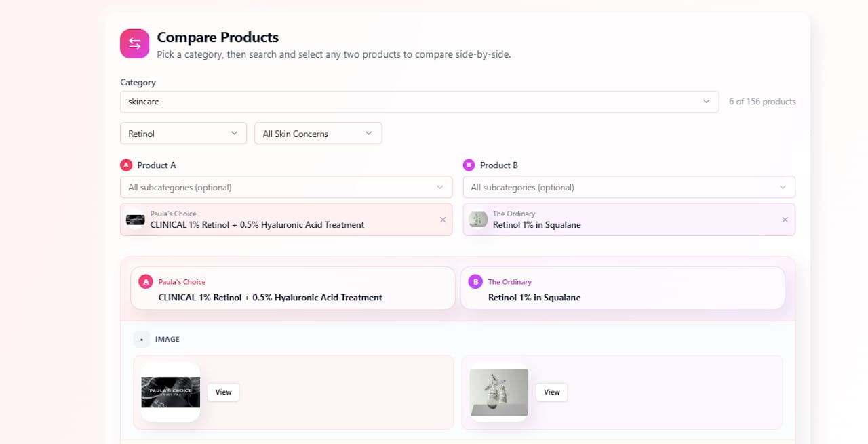Remove the selected Paula's Choice product

[x=443, y=220]
